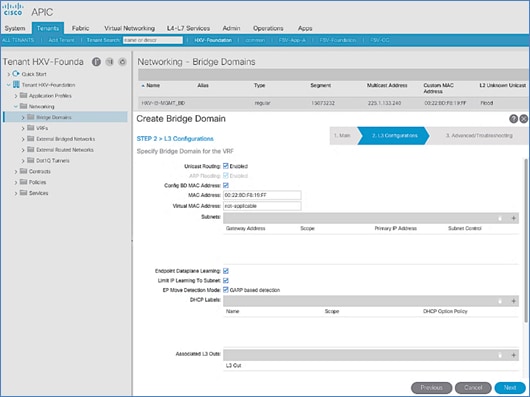This screenshot has width=530, height=397.
Task: Click the delete icon in DHCP Labels header
Action: pyautogui.click(x=500, y=301)
